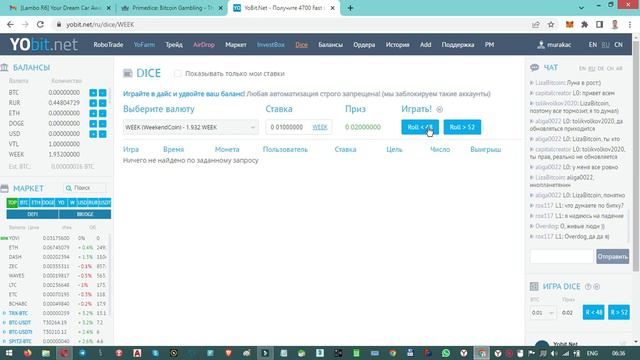Open Поддержка menu item
Image resolution: width=640 pixels, height=360 pixels.
[x=458, y=45]
